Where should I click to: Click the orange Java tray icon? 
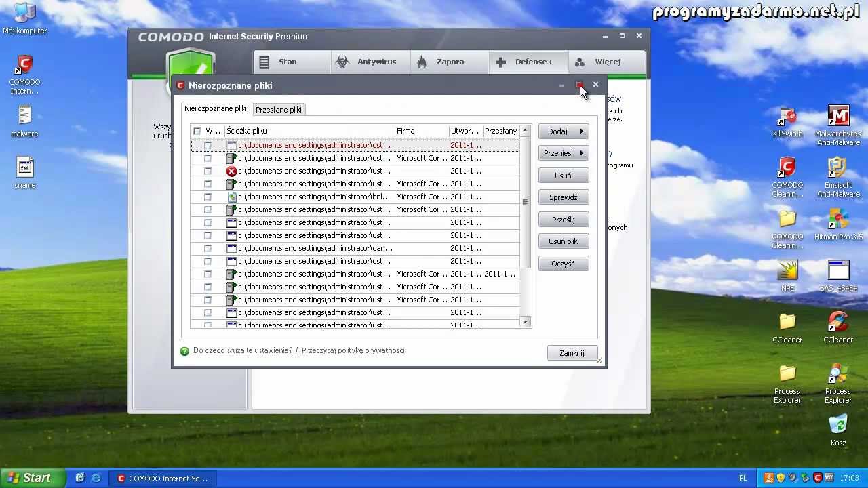click(768, 478)
